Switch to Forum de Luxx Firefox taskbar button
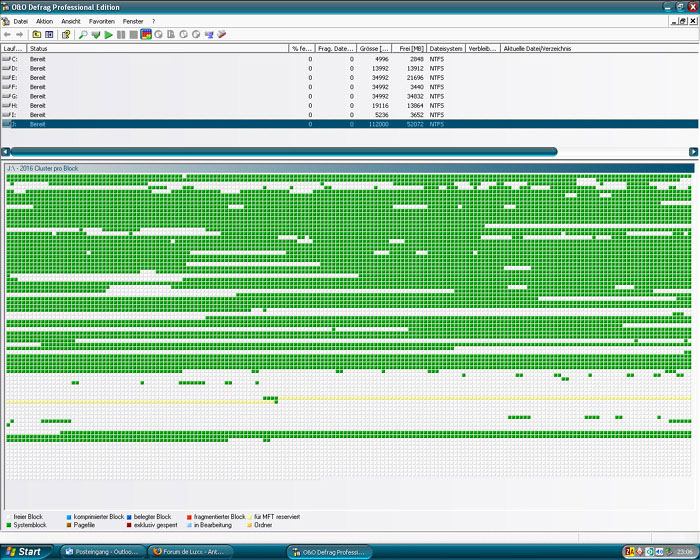 pyautogui.click(x=191, y=552)
